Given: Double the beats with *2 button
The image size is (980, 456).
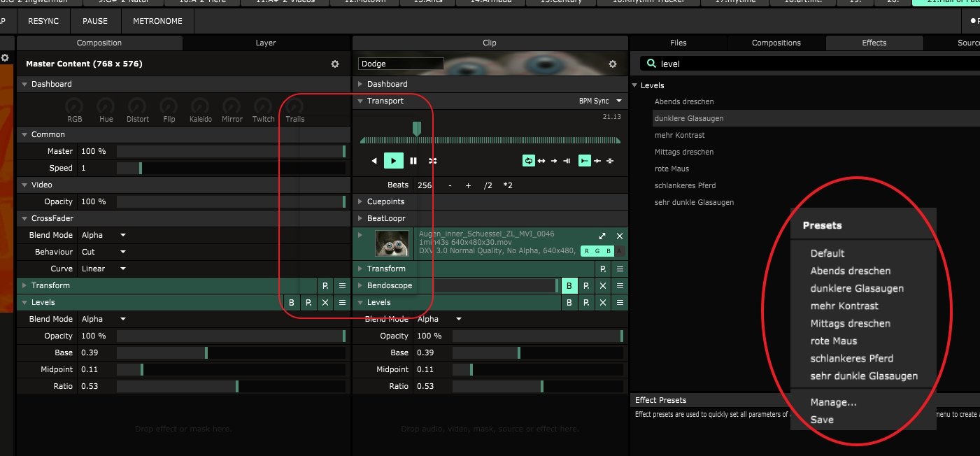Looking at the screenshot, I should [x=508, y=185].
